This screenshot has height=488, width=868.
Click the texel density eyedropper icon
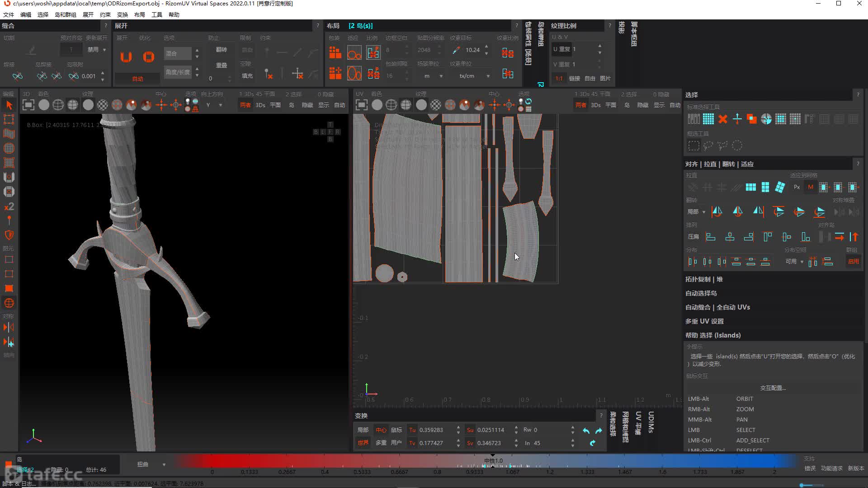coord(456,50)
